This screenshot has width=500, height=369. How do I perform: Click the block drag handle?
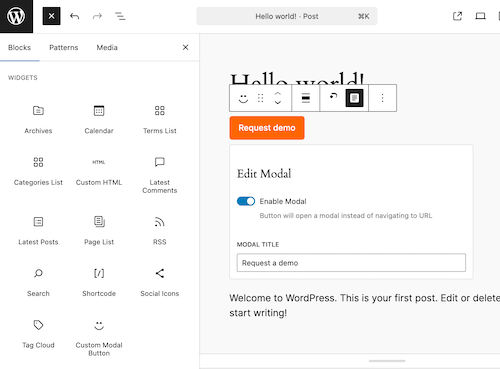[261, 98]
